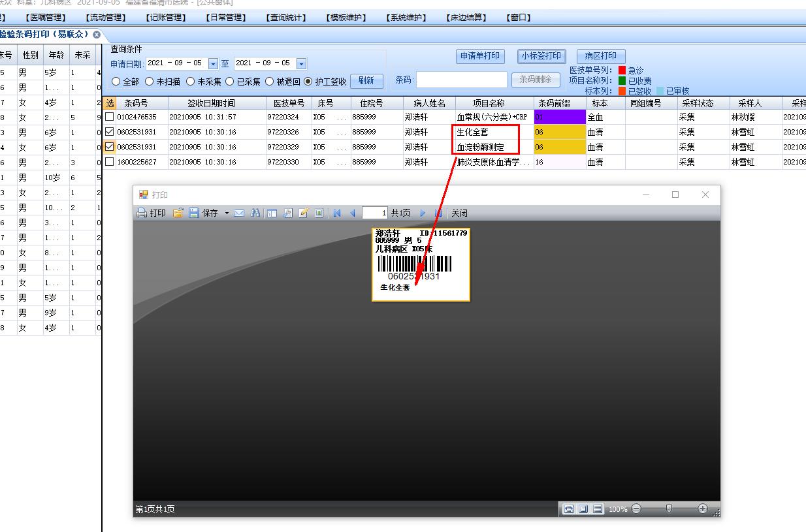Click the 刷新 button
806x532 pixels.
click(x=366, y=81)
